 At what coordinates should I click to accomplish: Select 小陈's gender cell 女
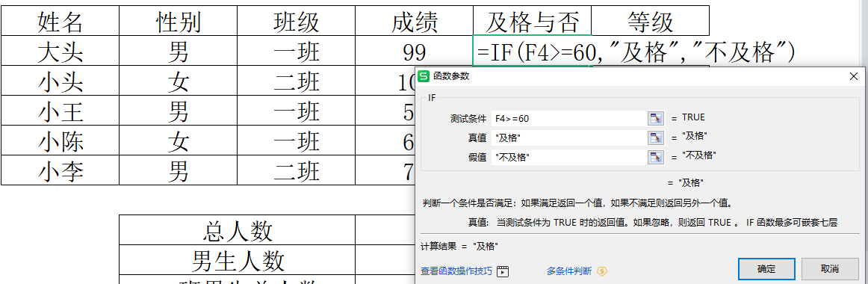pos(178,141)
